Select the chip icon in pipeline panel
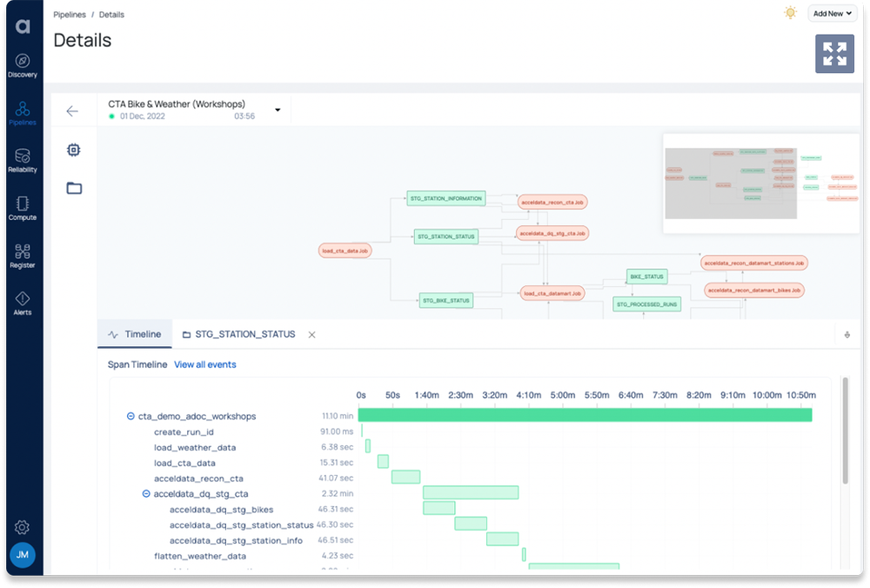 click(74, 150)
